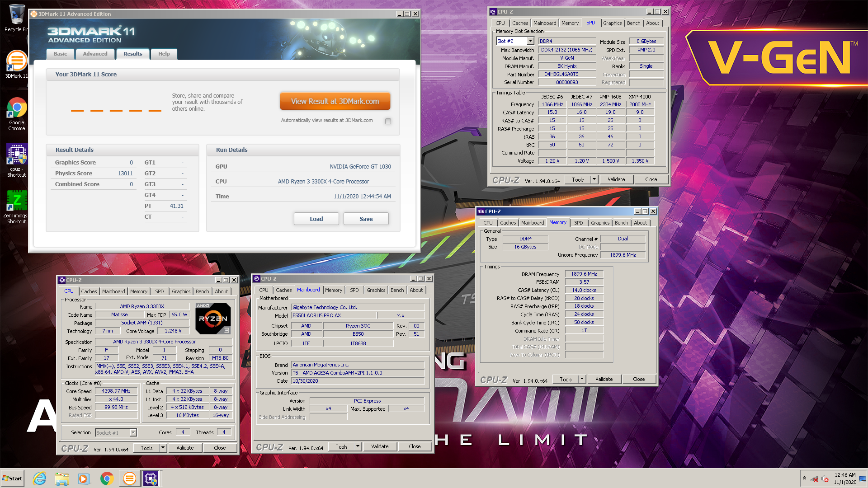Click Validate in CPU tab window
Screen dimensions: 868x488
pos(185,448)
